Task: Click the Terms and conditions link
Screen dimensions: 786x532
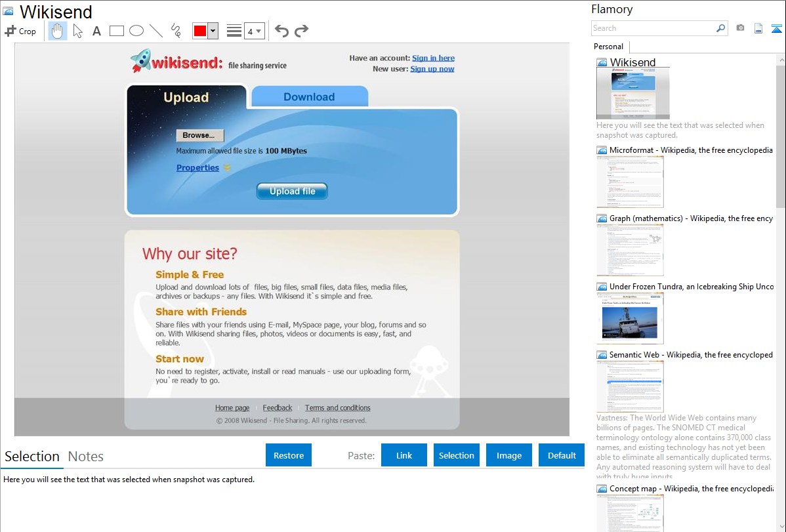Action: (x=337, y=407)
